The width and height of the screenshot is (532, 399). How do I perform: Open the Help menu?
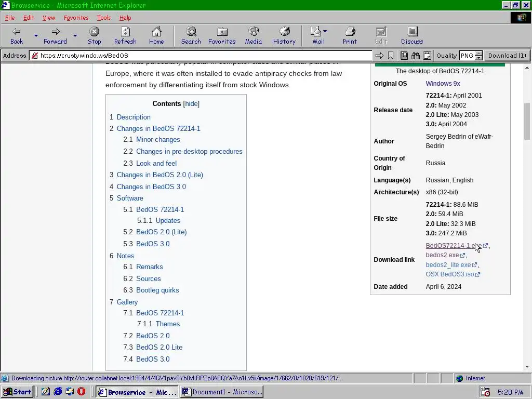[125, 18]
